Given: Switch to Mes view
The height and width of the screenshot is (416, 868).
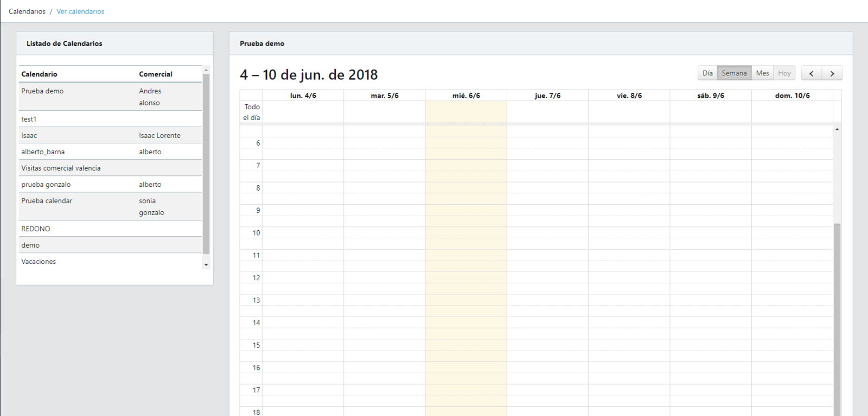Looking at the screenshot, I should click(762, 73).
